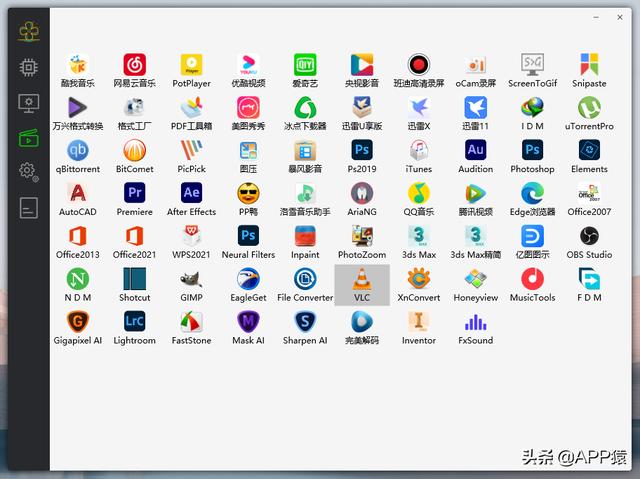Image resolution: width=640 pixels, height=479 pixels.
Task: Launch AutoCAD from the list
Action: [78, 200]
